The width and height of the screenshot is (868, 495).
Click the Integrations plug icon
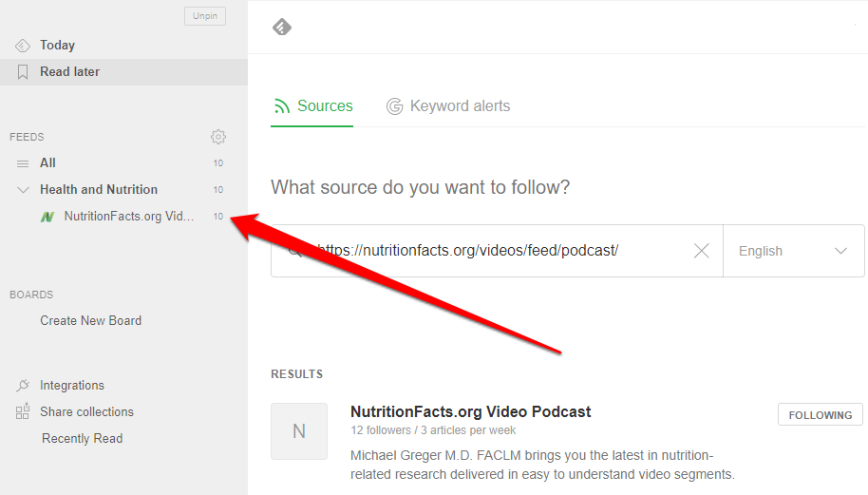click(x=23, y=386)
